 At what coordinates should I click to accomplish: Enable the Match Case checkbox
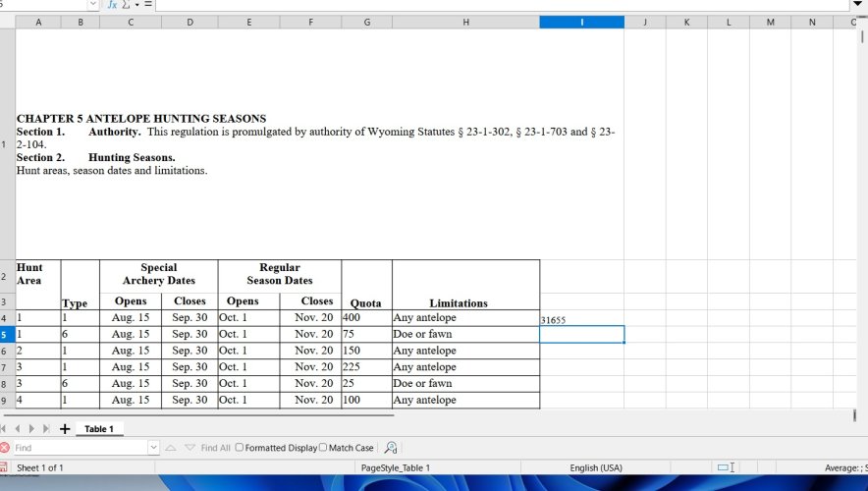coord(323,447)
